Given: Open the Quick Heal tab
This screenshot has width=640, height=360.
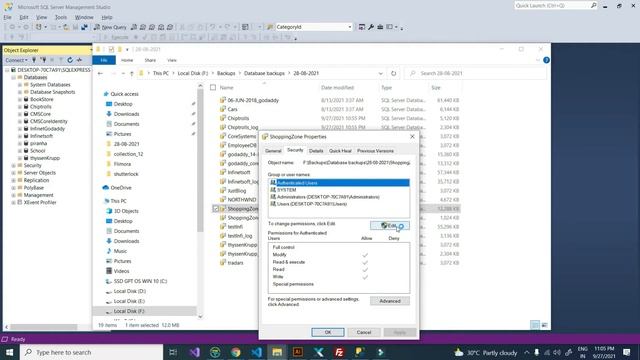Looking at the screenshot, I should coord(340,151).
